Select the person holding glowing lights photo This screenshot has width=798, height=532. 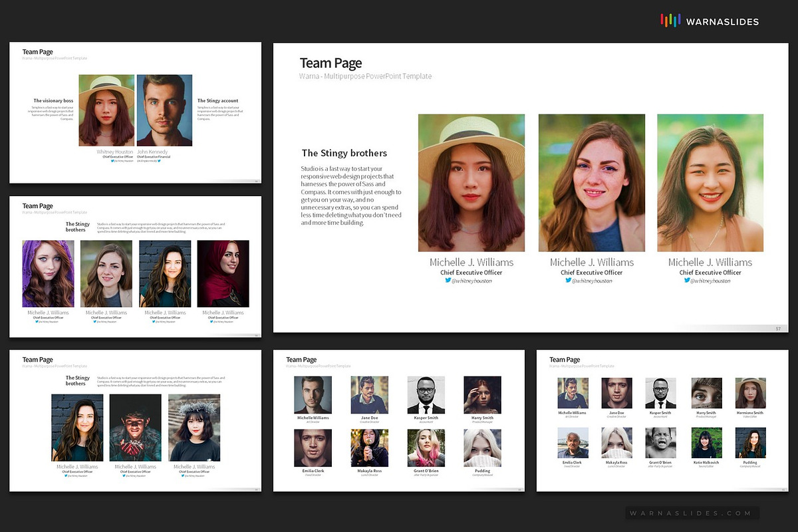point(136,428)
